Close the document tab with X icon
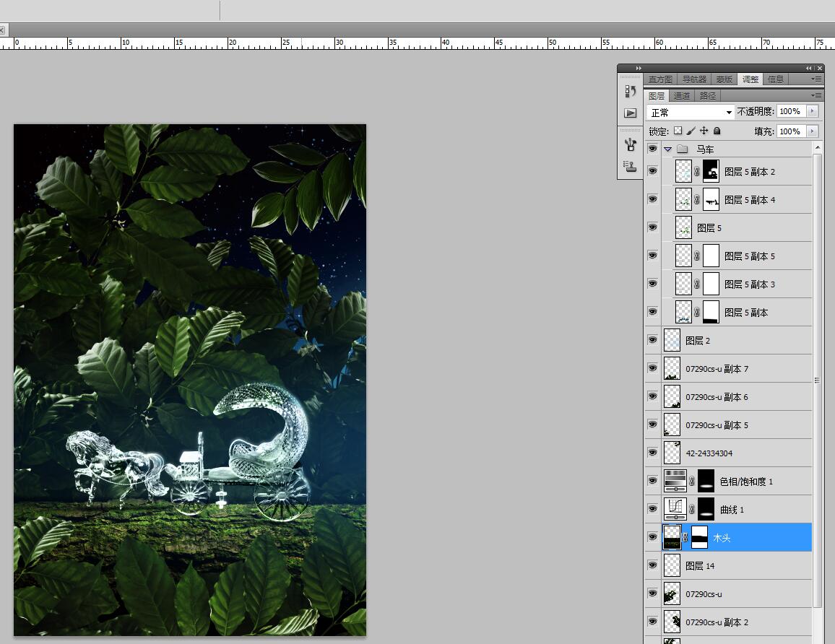 click(x=2, y=30)
